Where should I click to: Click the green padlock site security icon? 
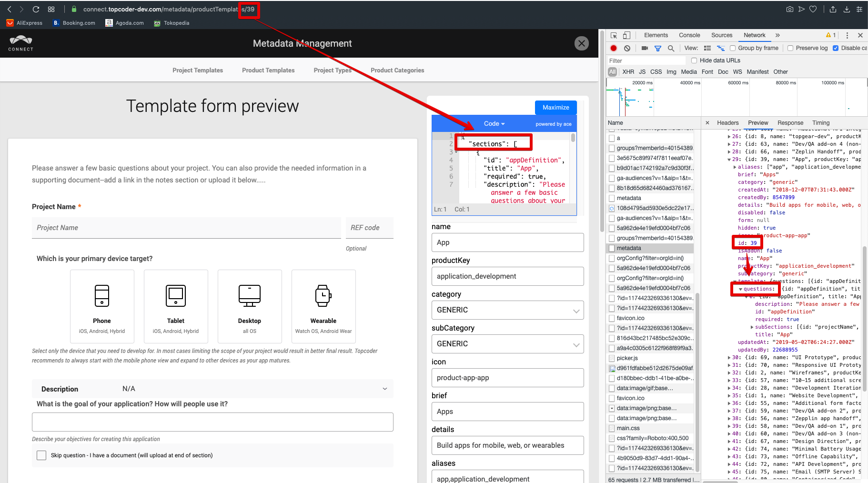[x=74, y=9]
